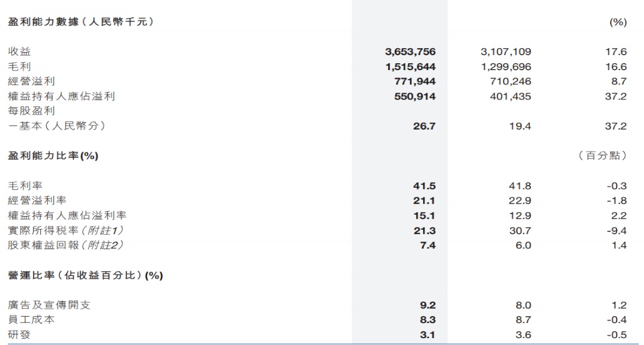This screenshot has width=644, height=345.
Task: Click the 經營溢利 row label
Action: (x=31, y=81)
